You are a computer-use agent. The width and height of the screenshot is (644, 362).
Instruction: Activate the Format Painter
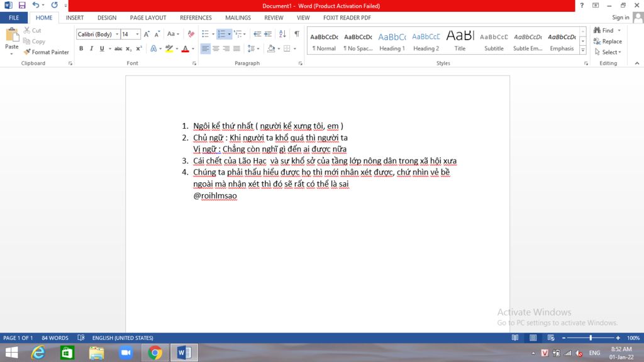(x=46, y=52)
